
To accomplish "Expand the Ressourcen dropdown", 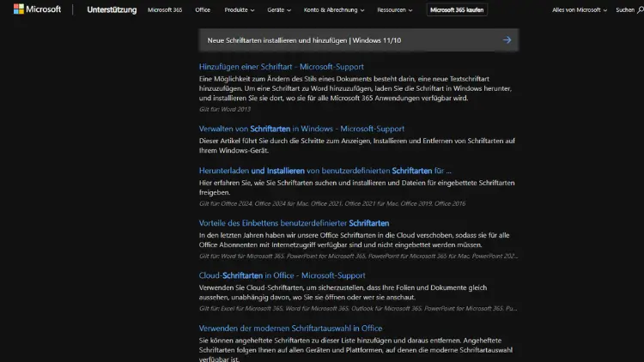I will (x=395, y=9).
